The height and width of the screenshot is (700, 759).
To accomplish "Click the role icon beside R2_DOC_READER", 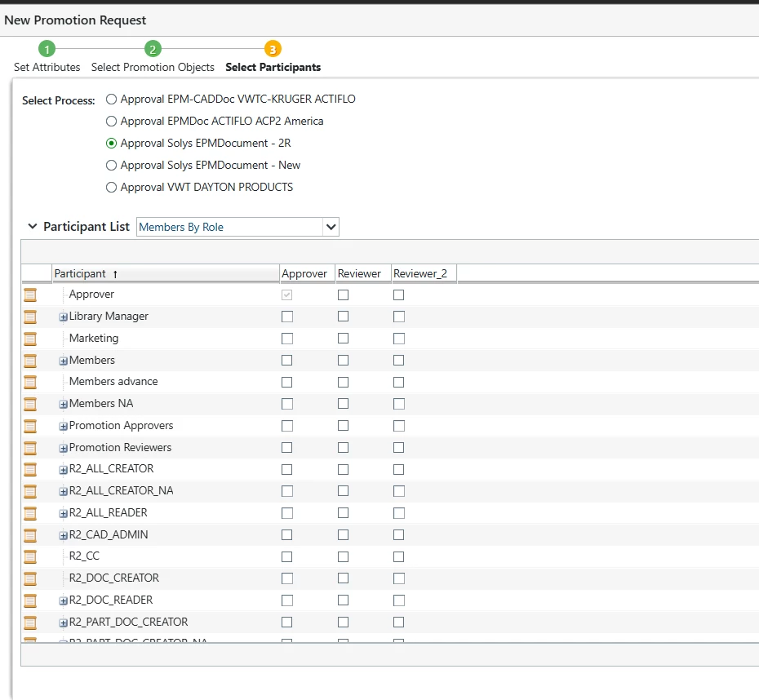I will (30, 600).
